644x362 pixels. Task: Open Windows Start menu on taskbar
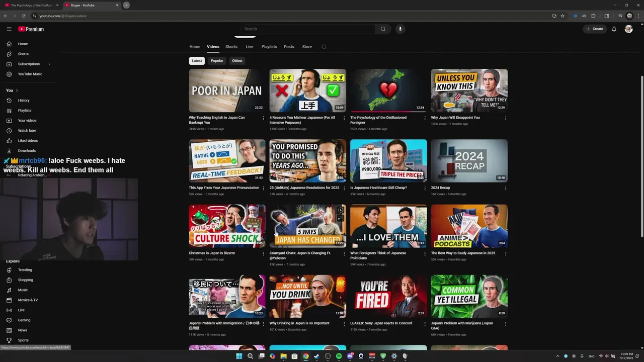pos(239,356)
